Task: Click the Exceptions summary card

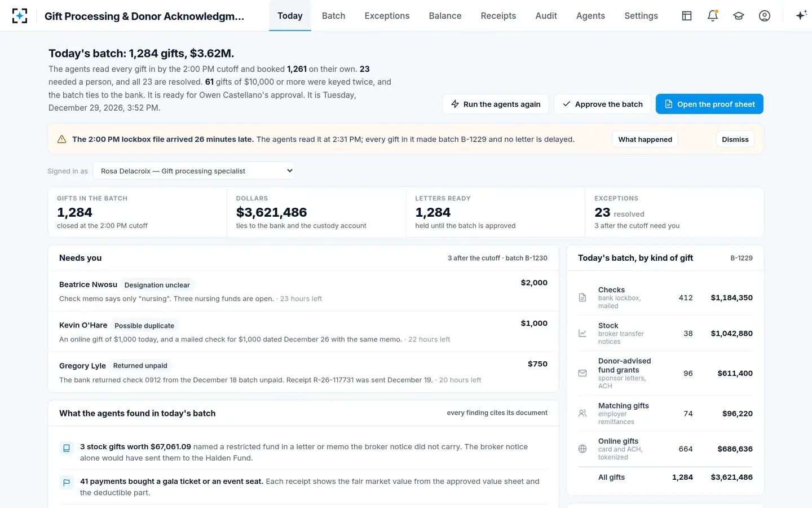Action: click(674, 212)
